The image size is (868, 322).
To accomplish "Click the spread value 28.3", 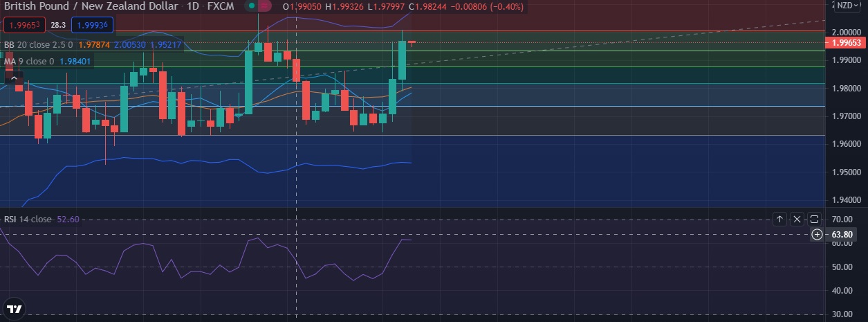I will click(59, 26).
